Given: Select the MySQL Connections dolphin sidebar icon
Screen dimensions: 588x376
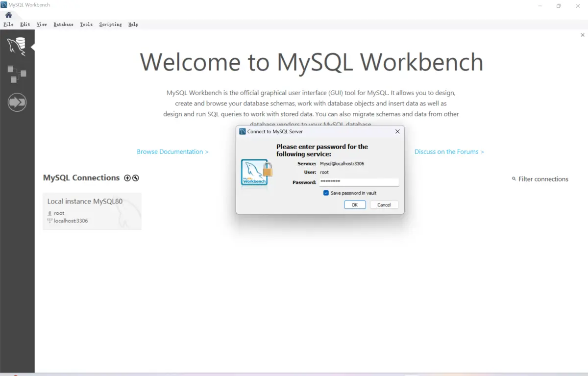Looking at the screenshot, I should pyautogui.click(x=17, y=46).
